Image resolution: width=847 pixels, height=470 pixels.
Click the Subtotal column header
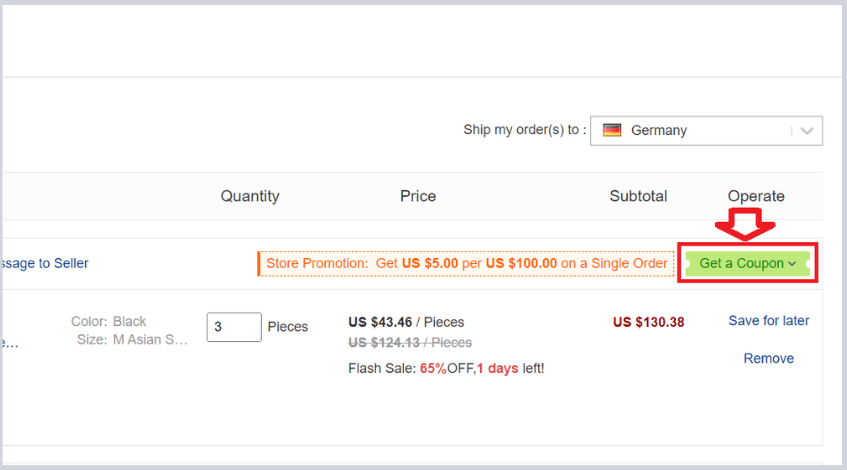tap(638, 196)
